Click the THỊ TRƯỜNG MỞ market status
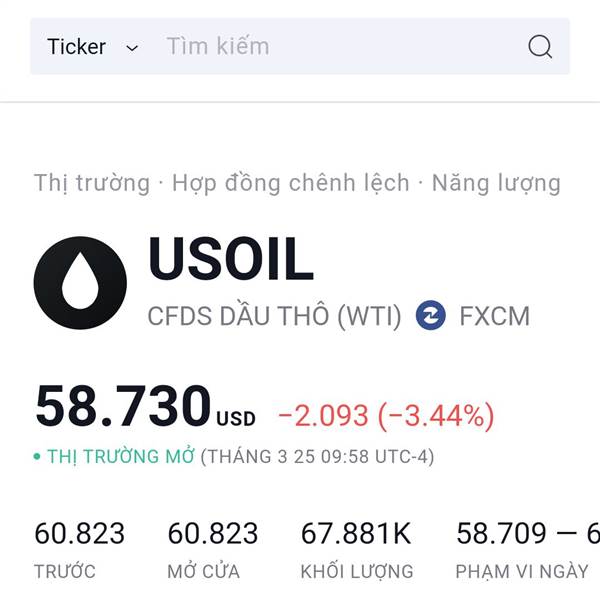Viewport: 600px width, 600px height. tap(121, 456)
